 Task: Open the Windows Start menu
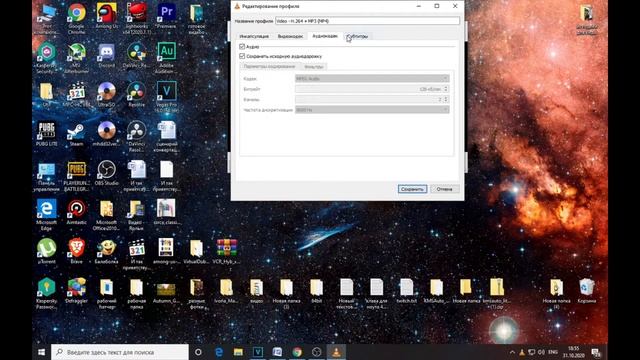(41, 352)
